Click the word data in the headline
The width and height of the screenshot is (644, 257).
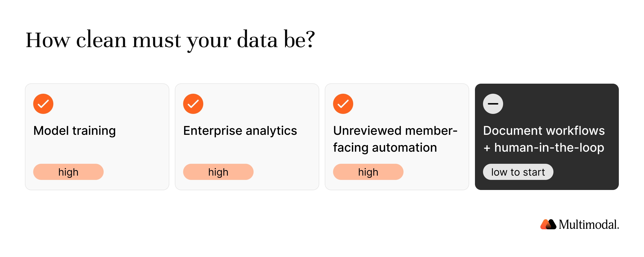pyautogui.click(x=257, y=40)
